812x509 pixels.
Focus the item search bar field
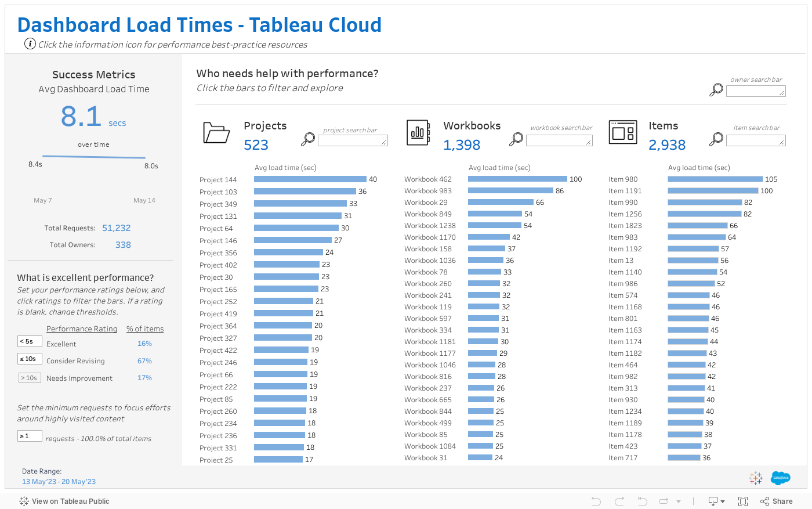pos(756,140)
